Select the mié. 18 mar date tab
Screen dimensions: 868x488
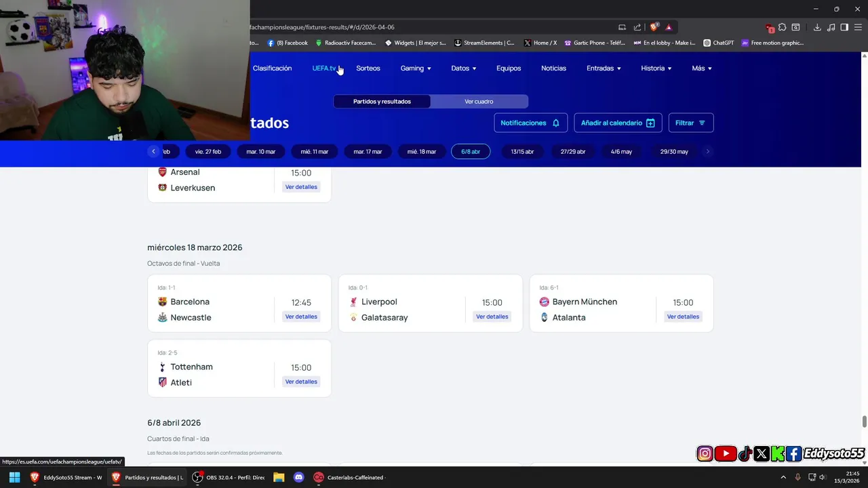click(x=422, y=152)
